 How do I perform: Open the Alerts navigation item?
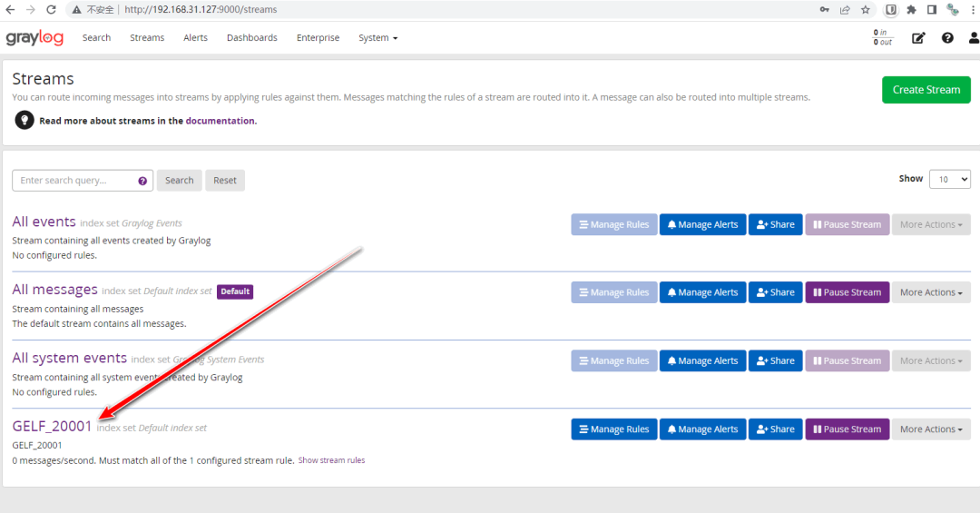195,37
